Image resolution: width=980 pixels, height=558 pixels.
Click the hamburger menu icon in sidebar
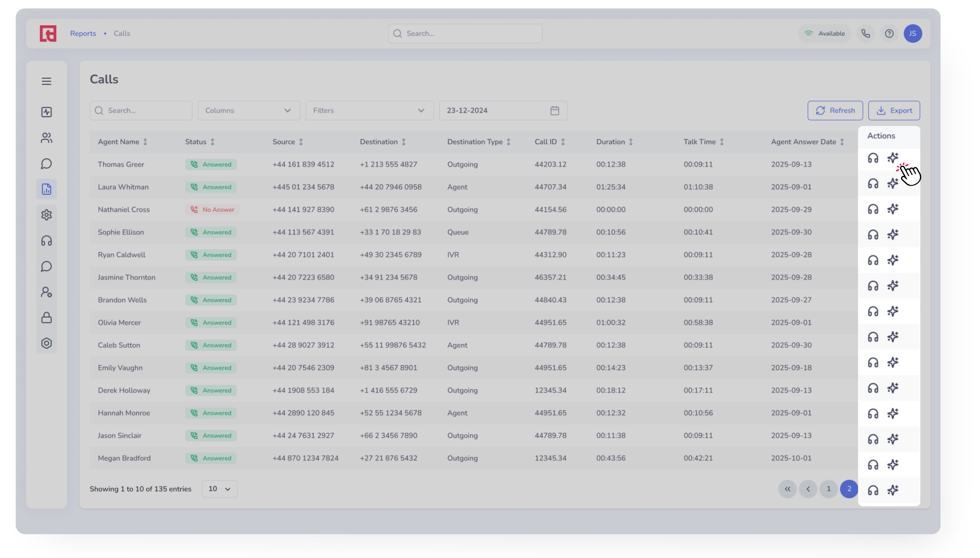[x=46, y=81]
